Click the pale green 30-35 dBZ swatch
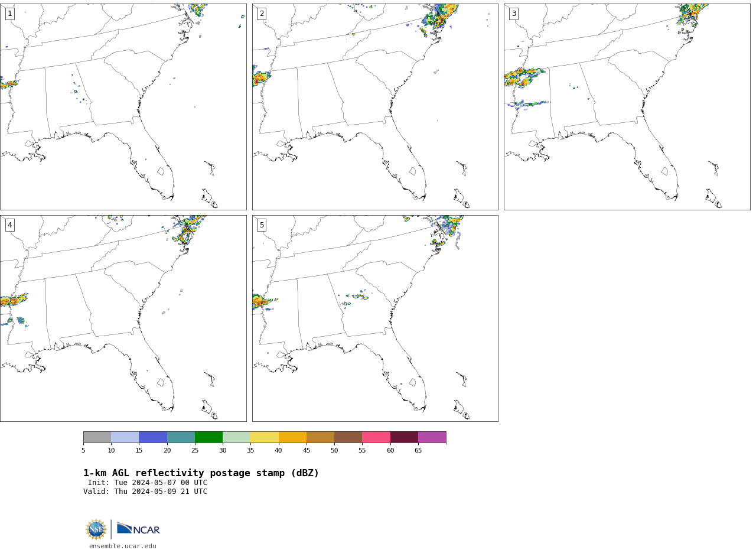This screenshot has height=553, width=756. pos(237,437)
